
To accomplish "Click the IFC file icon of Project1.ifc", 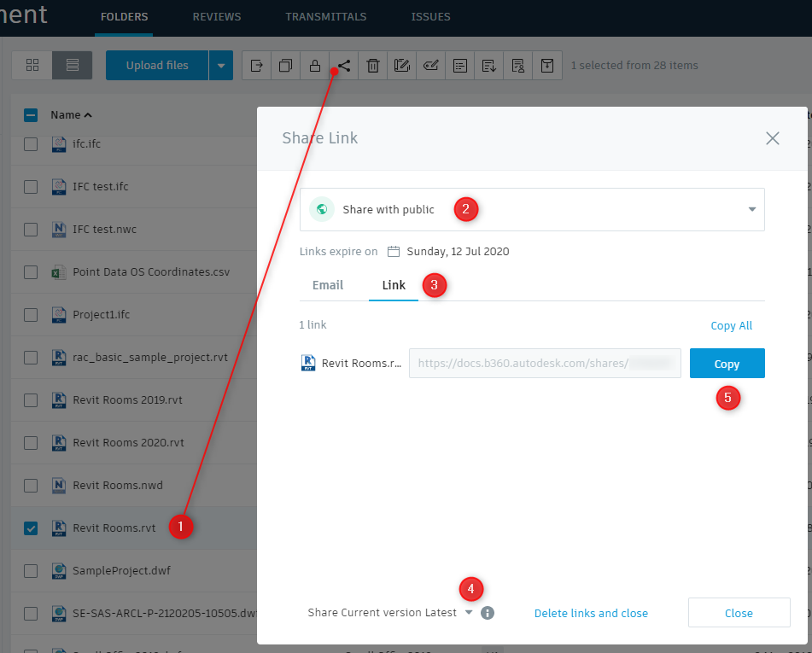I will [x=59, y=314].
